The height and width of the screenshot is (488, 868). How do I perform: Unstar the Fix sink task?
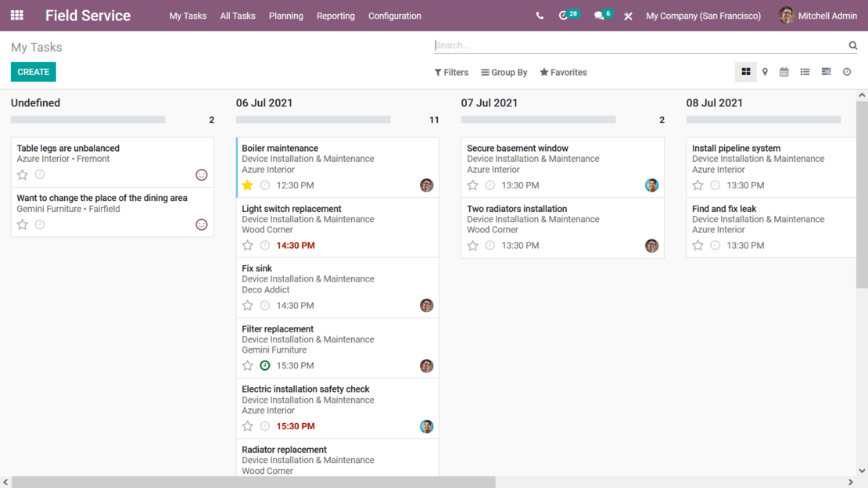(x=247, y=305)
